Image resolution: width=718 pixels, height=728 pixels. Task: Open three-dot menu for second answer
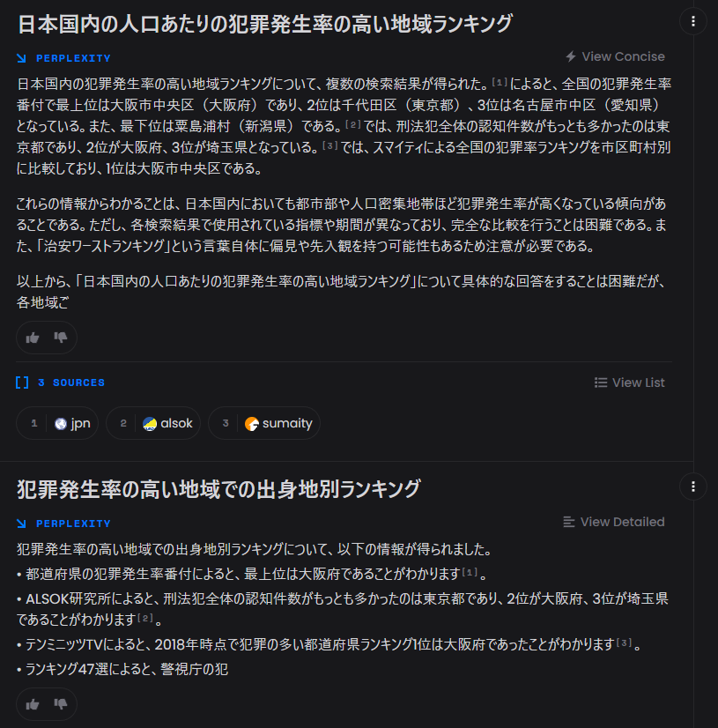[x=693, y=487]
